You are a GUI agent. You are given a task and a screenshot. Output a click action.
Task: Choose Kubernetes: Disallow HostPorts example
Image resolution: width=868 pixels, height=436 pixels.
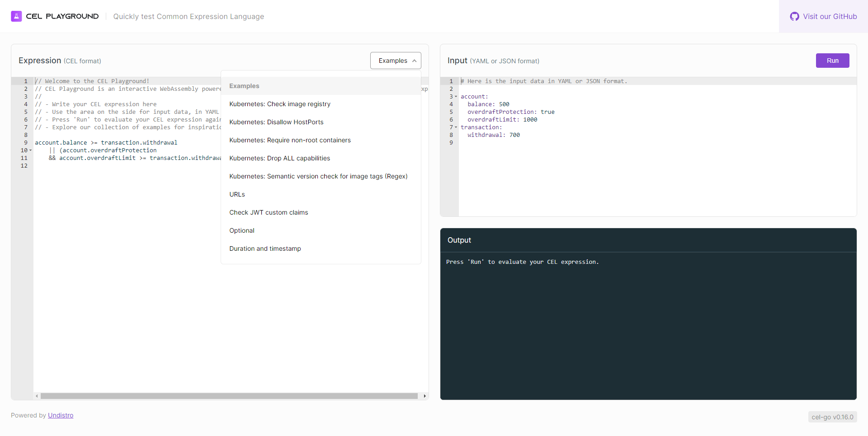click(276, 122)
